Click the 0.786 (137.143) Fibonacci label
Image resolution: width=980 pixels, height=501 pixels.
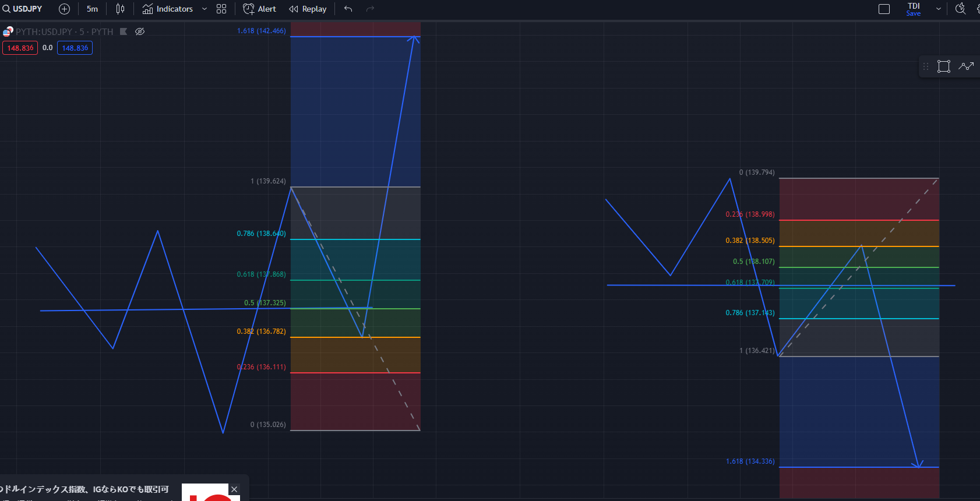(x=750, y=313)
